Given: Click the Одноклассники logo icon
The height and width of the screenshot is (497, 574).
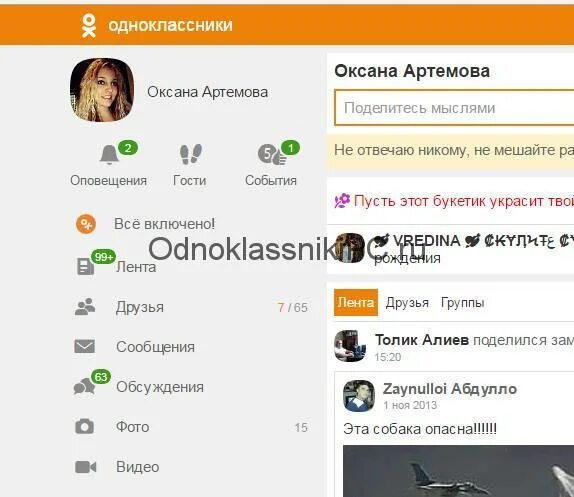Looking at the screenshot, I should tap(89, 26).
